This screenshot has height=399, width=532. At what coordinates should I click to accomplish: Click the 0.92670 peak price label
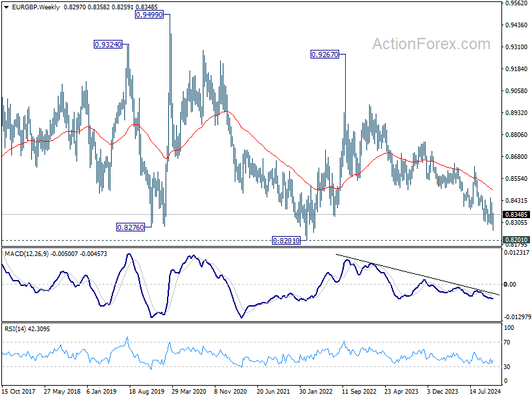tap(325, 55)
